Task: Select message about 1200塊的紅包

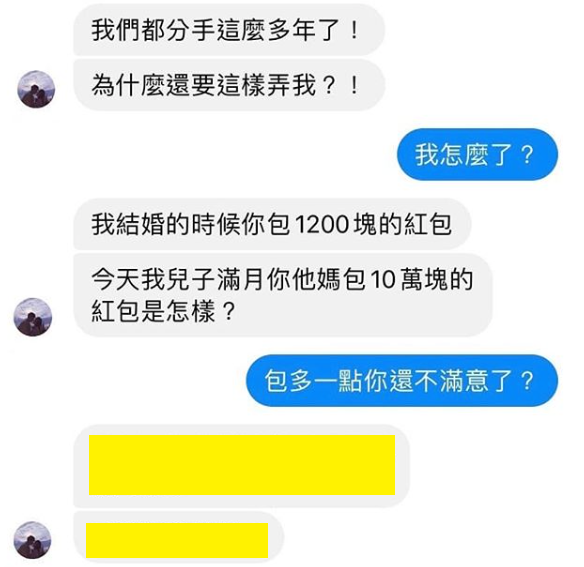Action: (272, 224)
